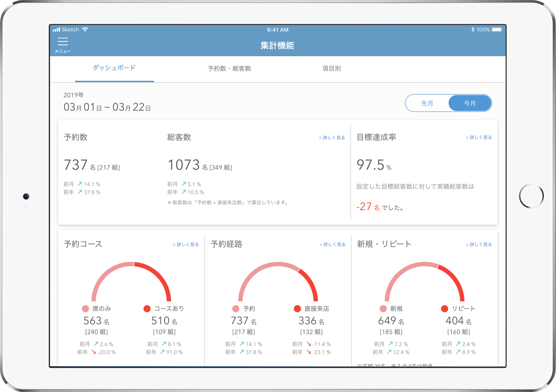This screenshot has width=556, height=392.
Task: Switch to the ダッシュボード tab
Action: pyautogui.click(x=114, y=68)
